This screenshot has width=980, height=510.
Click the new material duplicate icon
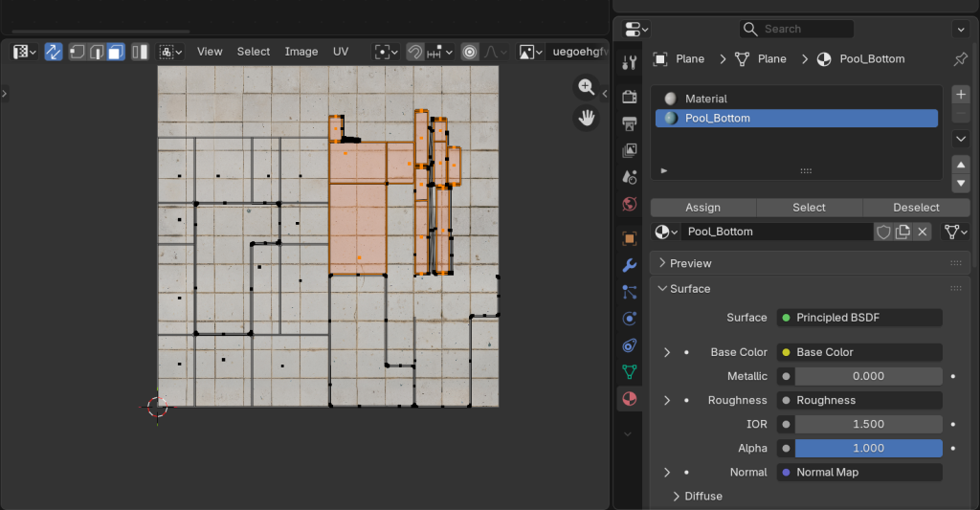pyautogui.click(x=902, y=232)
